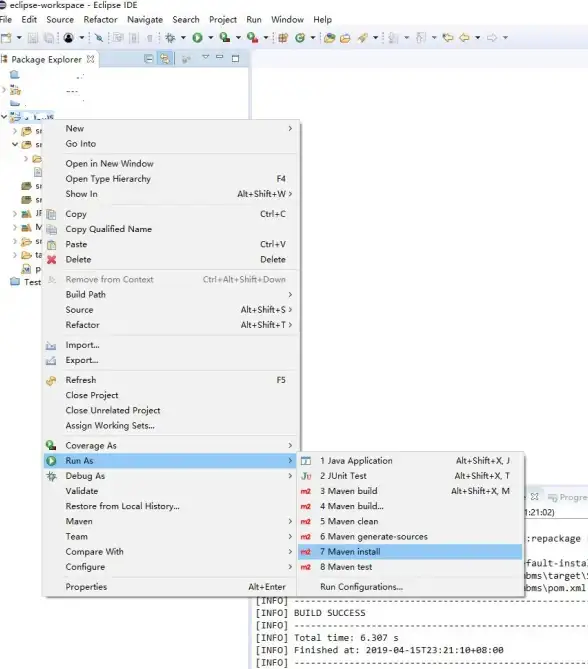Click the Save toolbar icon

click(x=32, y=38)
